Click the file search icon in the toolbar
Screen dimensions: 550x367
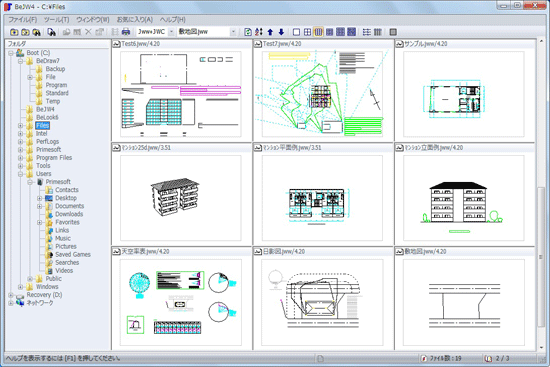[x=52, y=32]
